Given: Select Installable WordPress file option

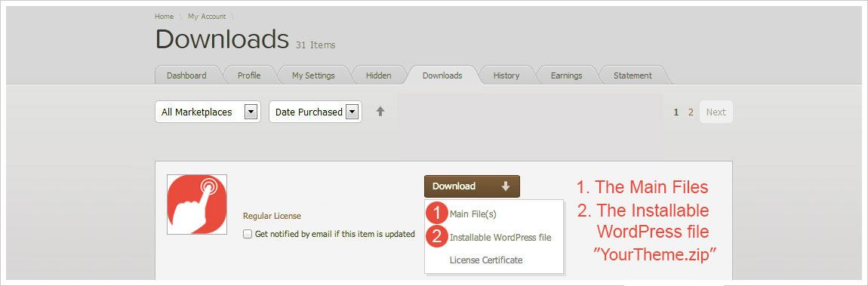Looking at the screenshot, I should [500, 237].
